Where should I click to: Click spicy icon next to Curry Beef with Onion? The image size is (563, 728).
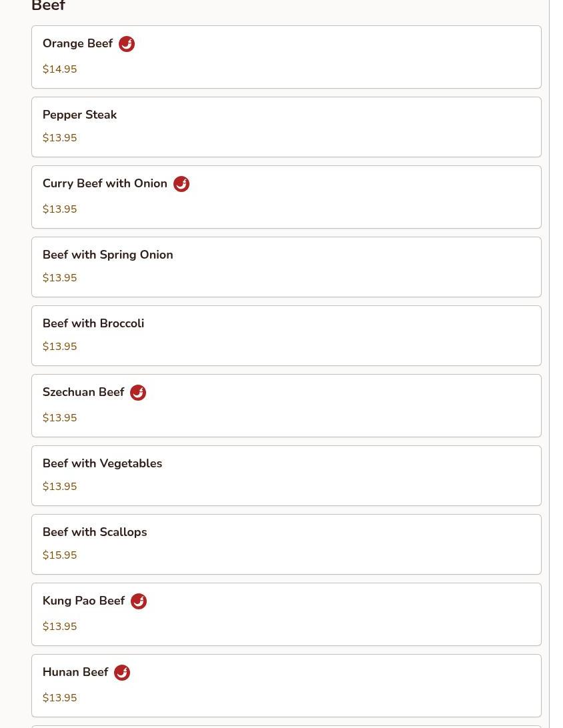click(181, 184)
